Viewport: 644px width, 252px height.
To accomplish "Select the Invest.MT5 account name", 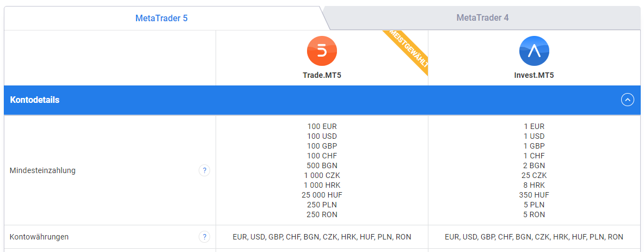I will coord(534,76).
